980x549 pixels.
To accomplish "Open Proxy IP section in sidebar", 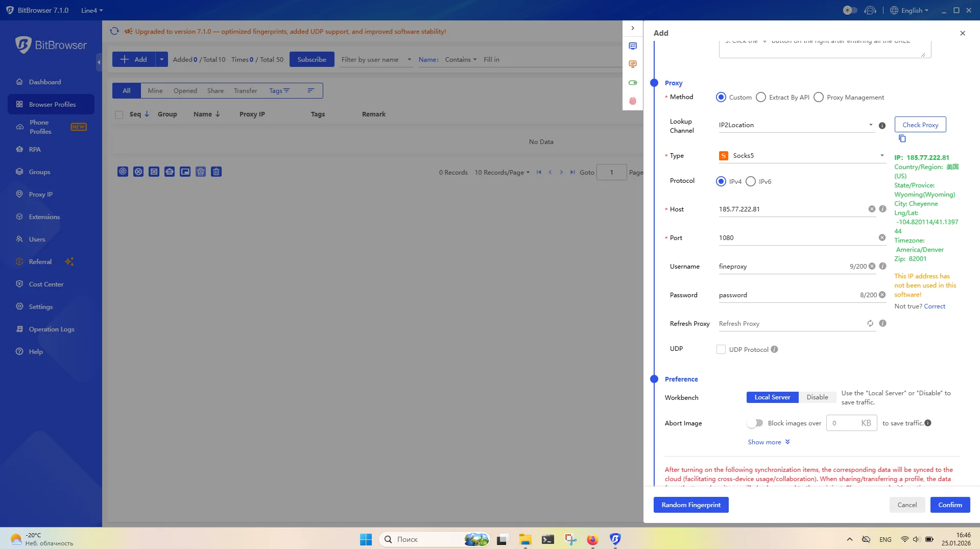I will [x=41, y=194].
